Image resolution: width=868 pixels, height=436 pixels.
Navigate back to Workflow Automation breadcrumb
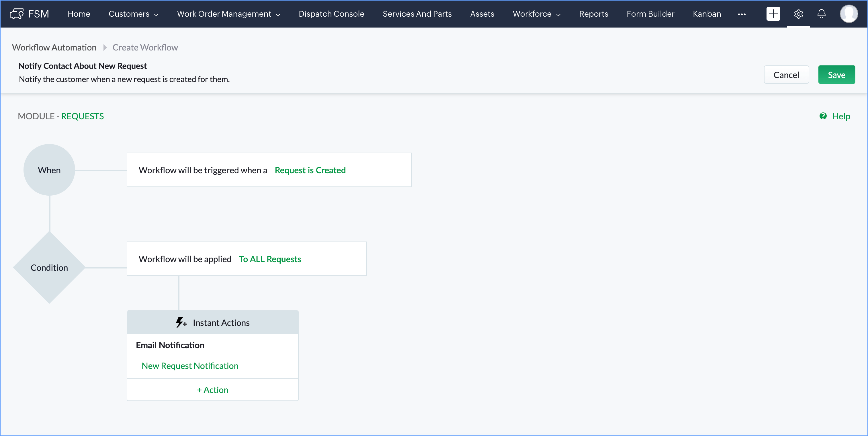[54, 48]
